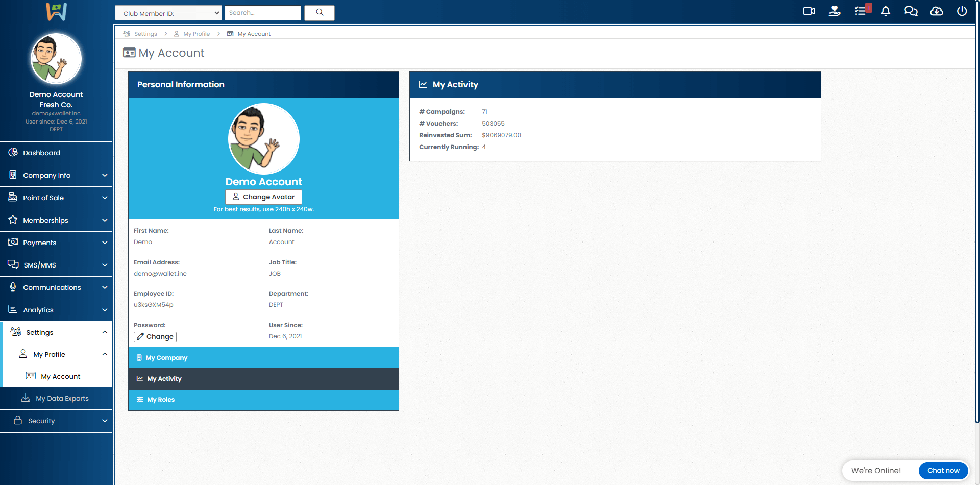980x485 pixels.
Task: Expand the Memberships sidebar section
Action: click(56, 220)
